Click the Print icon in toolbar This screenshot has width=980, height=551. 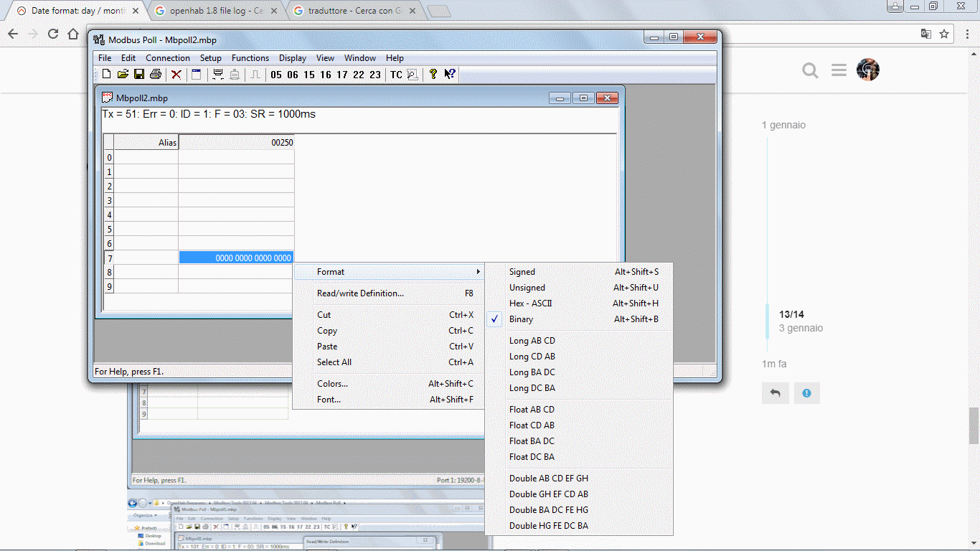pos(155,74)
